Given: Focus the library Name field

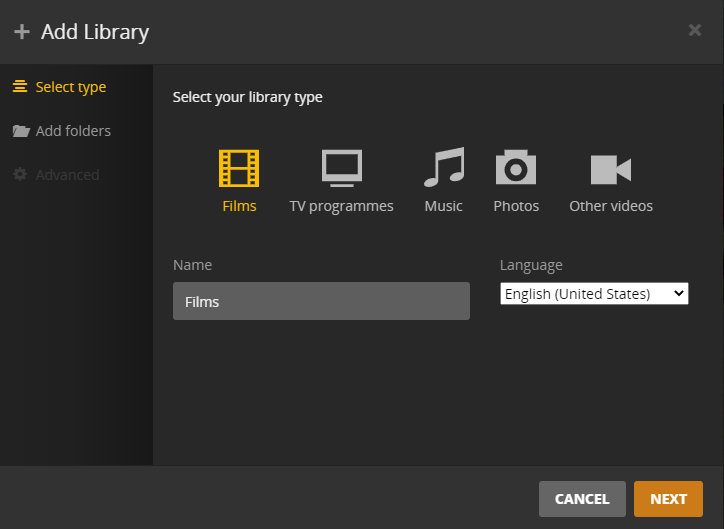Looking at the screenshot, I should (321, 301).
